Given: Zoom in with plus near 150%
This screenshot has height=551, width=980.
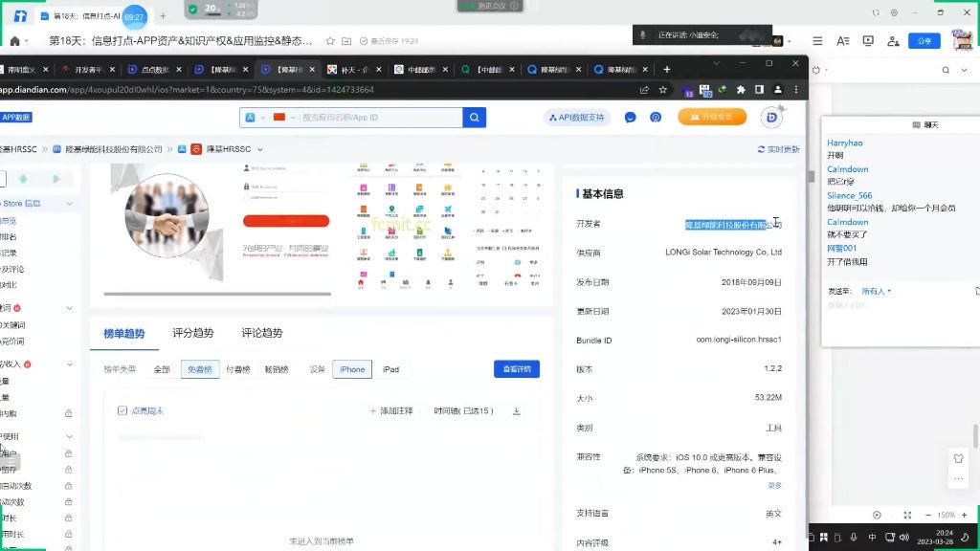Looking at the screenshot, I should click(965, 515).
